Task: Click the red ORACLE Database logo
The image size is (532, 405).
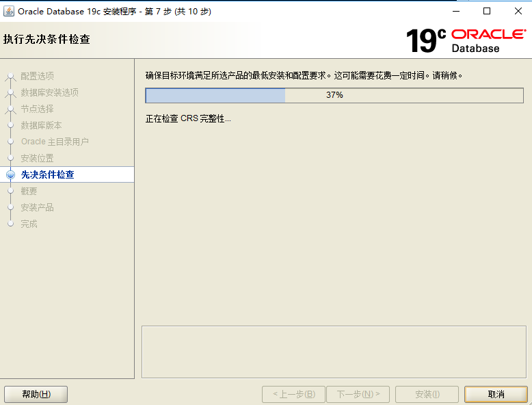Action: click(488, 40)
